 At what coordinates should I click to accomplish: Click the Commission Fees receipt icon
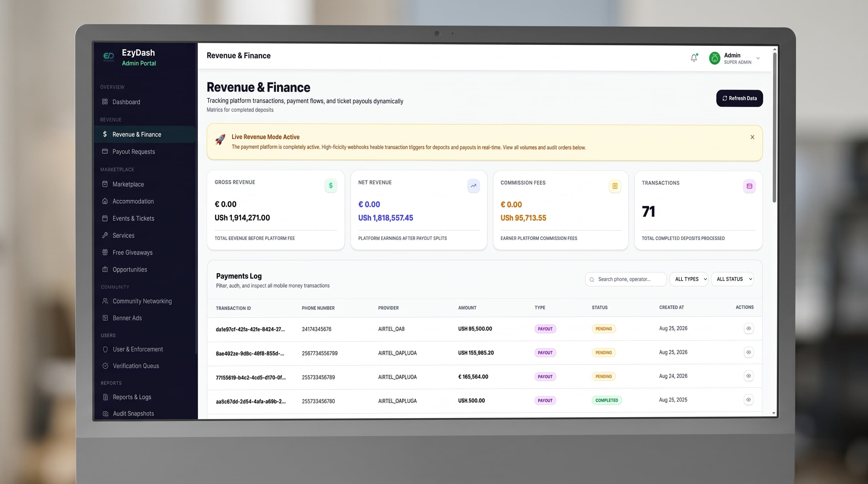pyautogui.click(x=615, y=186)
